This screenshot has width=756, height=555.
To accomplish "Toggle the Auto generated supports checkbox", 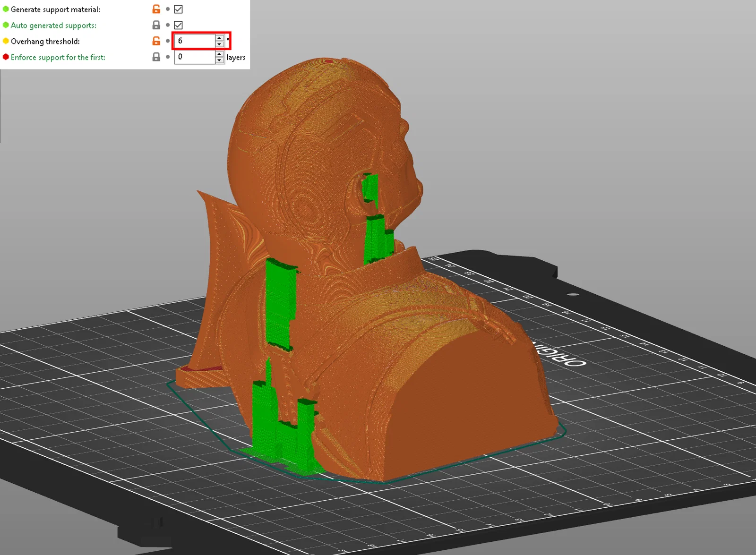I will 178,25.
